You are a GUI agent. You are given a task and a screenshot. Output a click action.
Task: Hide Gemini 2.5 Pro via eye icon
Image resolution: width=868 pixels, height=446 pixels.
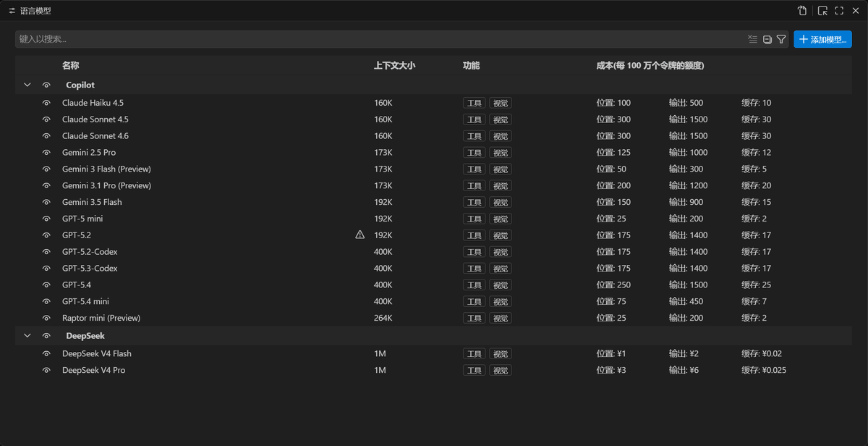pos(46,153)
